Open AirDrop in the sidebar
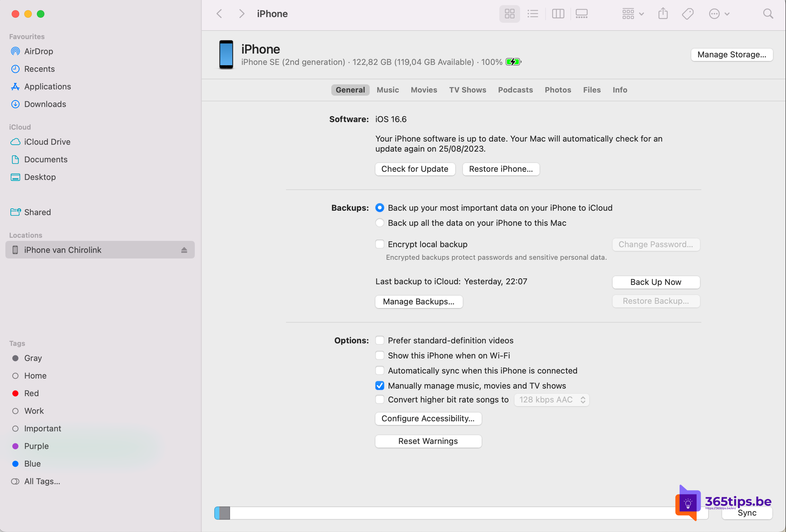The height and width of the screenshot is (532, 786). 38,51
